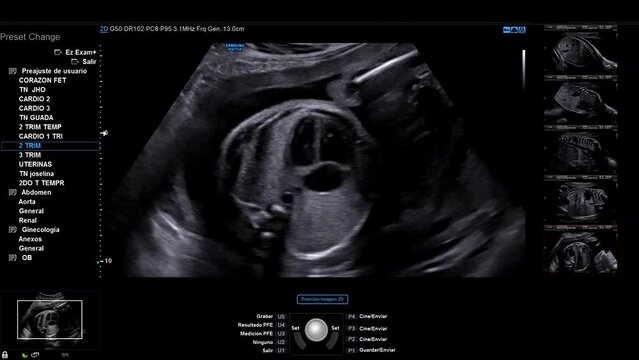639x360 pixels.
Task: Click the lock icon in status bar
Action: point(5,355)
